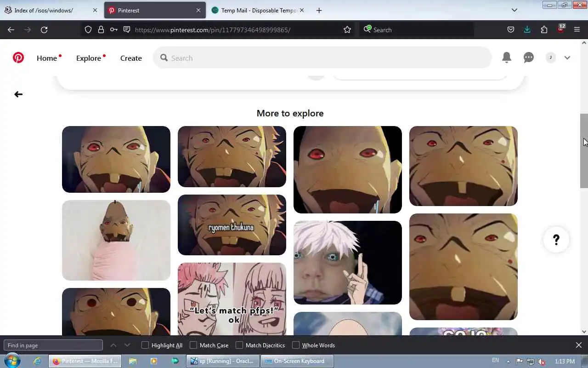Open the Pocket save icon
Screen dimensions: 588x368
511,29
